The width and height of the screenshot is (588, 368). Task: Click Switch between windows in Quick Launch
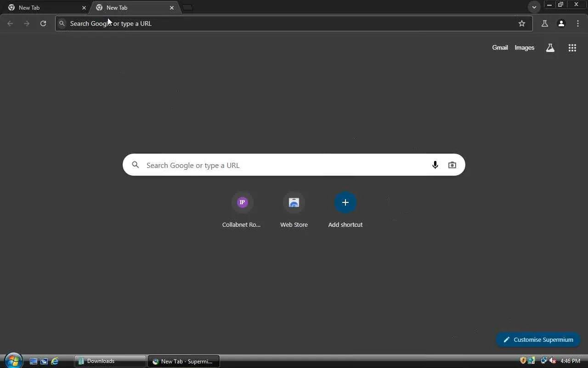point(44,362)
